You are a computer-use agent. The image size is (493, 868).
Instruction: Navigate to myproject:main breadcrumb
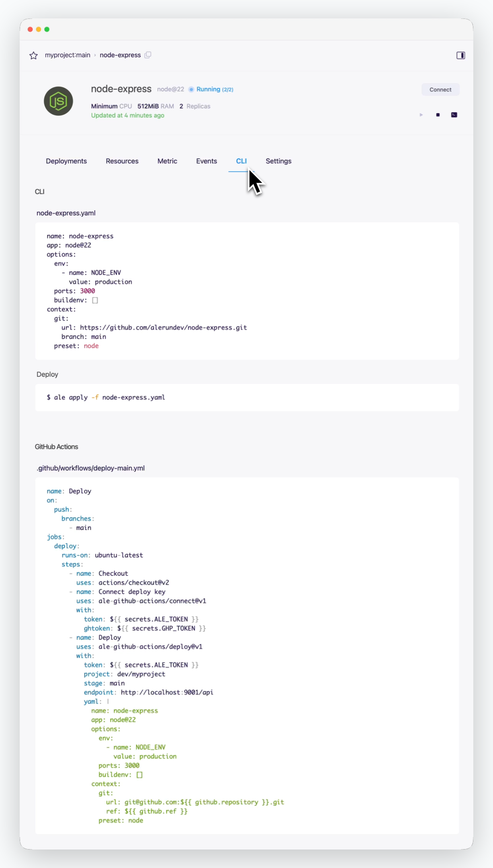tap(68, 55)
